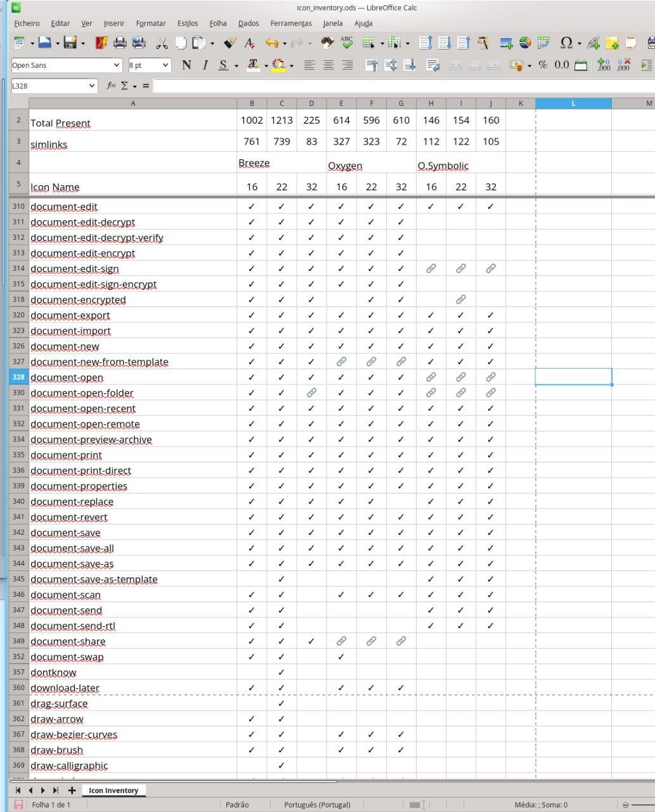Center cell content vertically
This screenshot has width=655, height=812.
(391, 65)
